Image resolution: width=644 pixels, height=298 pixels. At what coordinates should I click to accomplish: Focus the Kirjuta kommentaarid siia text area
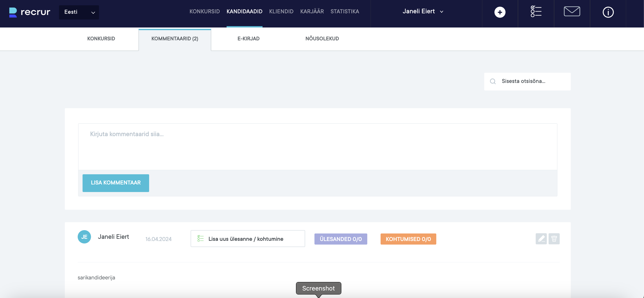pos(317,147)
